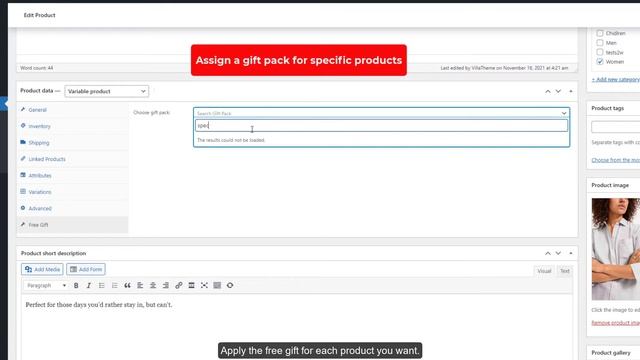The width and height of the screenshot is (640, 360).
Task: Focus the gift pack search field
Action: [x=381, y=126]
